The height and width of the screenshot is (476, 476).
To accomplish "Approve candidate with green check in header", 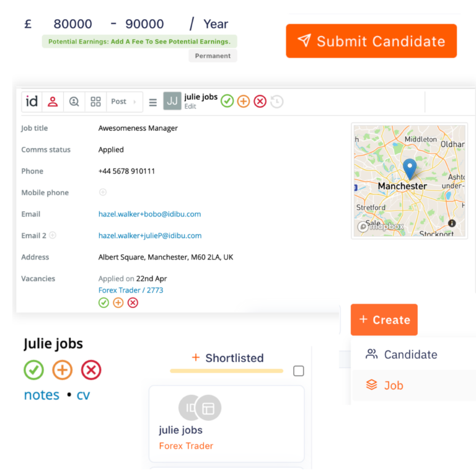I will pyautogui.click(x=227, y=101).
